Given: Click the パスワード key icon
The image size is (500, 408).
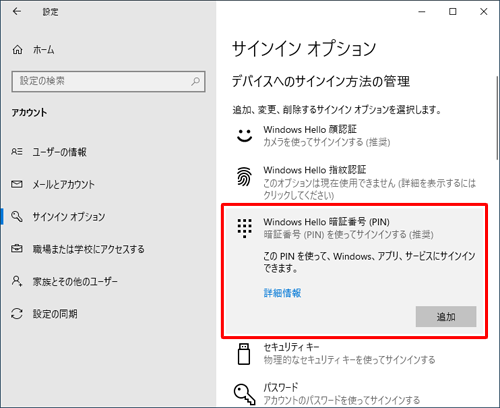Looking at the screenshot, I should pos(244,394).
